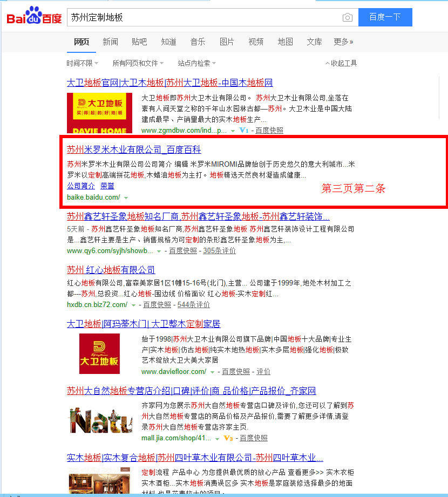The image size is (448, 497).
Task: Open the 评价 link for daviefloor.com
Action: click(263, 371)
